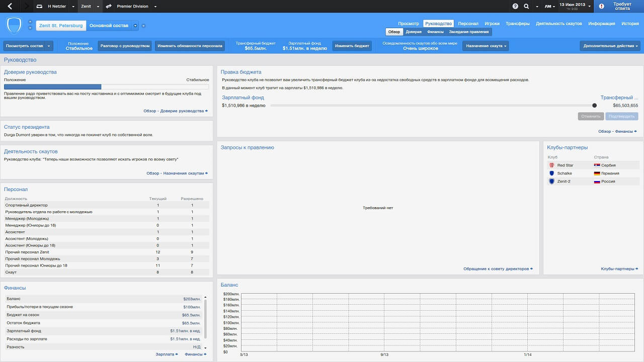The height and width of the screenshot is (362, 644).
Task: Go back using the left arrow
Action: click(10, 7)
